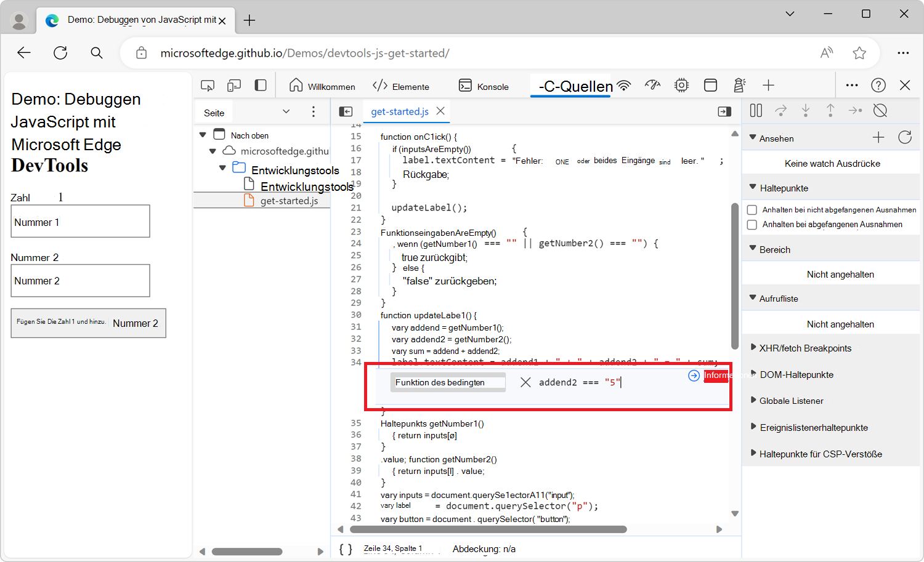Enable pause on caught exceptions
This screenshot has width=924, height=562.
[752, 225]
